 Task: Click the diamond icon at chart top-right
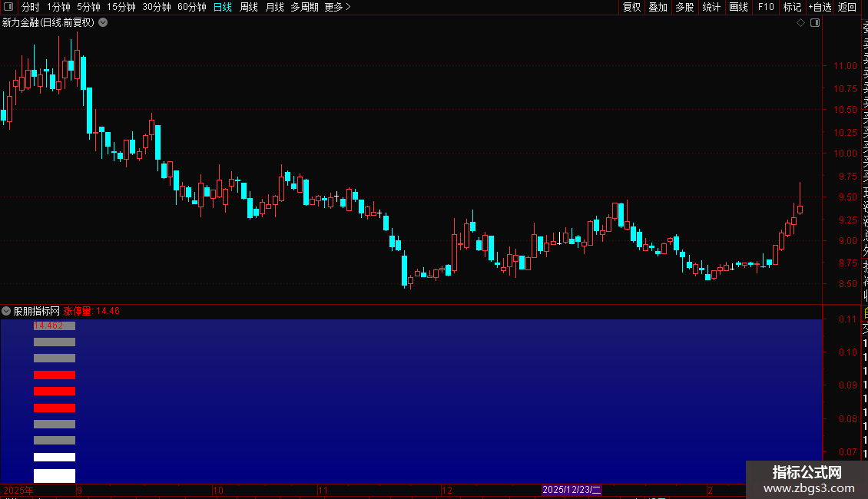pos(800,23)
